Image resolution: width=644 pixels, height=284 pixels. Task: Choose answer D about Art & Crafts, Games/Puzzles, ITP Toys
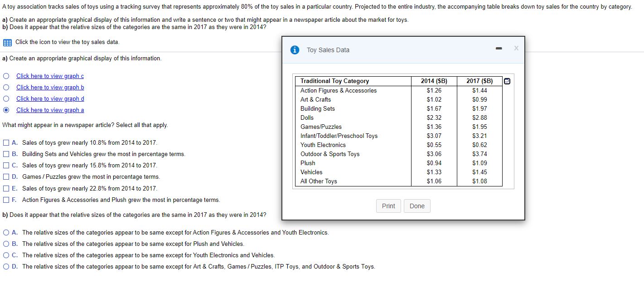pos(6,266)
